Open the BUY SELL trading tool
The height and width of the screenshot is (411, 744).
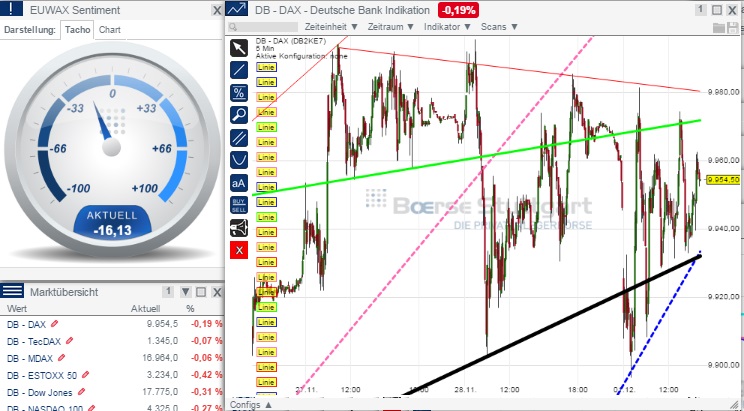239,205
